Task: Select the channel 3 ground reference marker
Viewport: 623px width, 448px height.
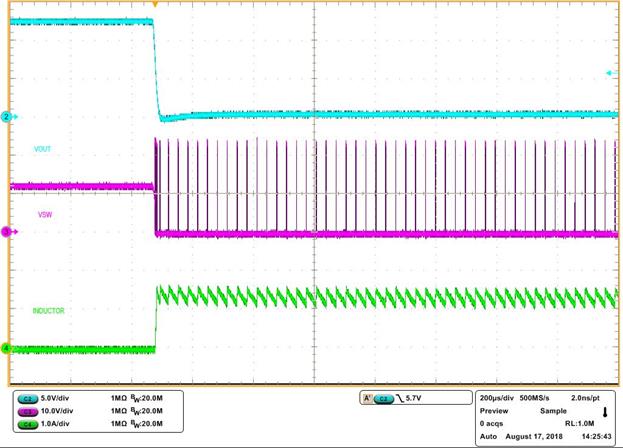Action: coord(6,232)
